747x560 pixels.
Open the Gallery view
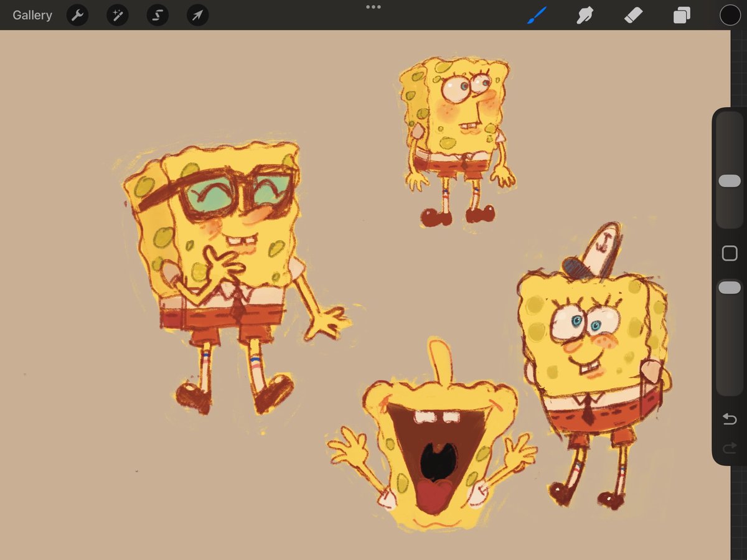click(32, 15)
